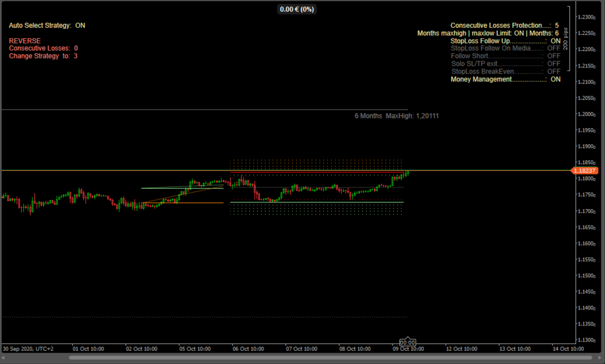Click the Months maxhigh | maxlow Limit line

click(x=488, y=33)
